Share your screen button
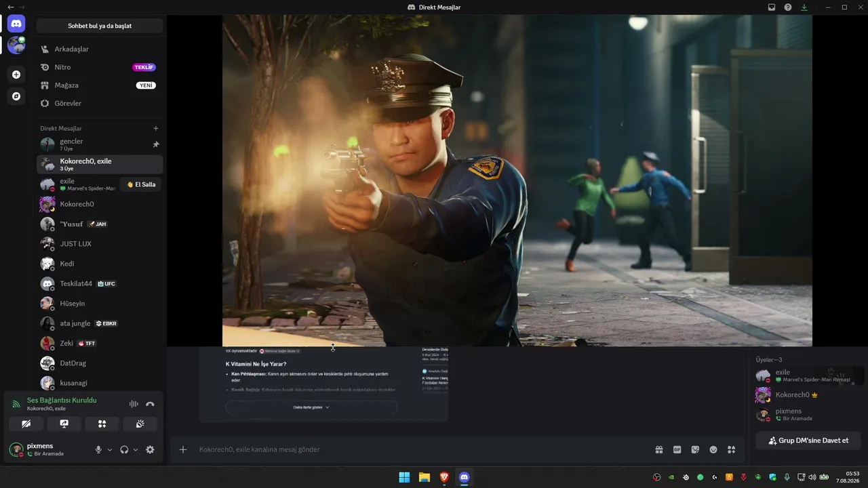This screenshot has width=868, height=488. click(64, 424)
